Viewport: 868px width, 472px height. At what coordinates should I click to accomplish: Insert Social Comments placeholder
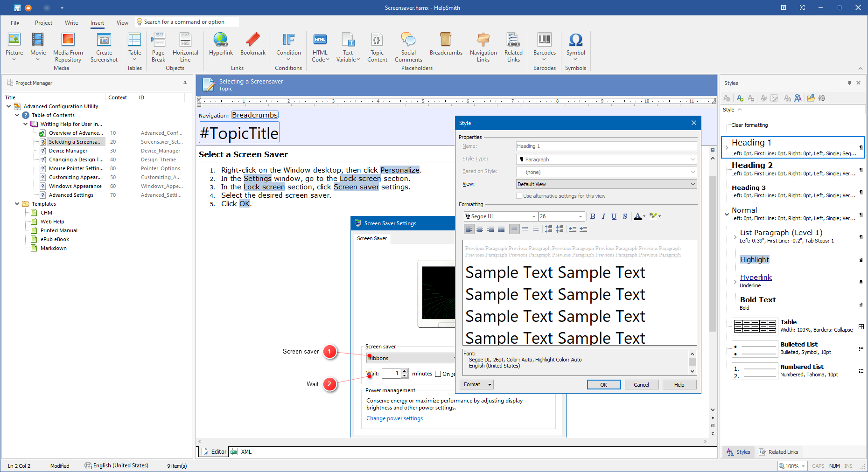408,47
